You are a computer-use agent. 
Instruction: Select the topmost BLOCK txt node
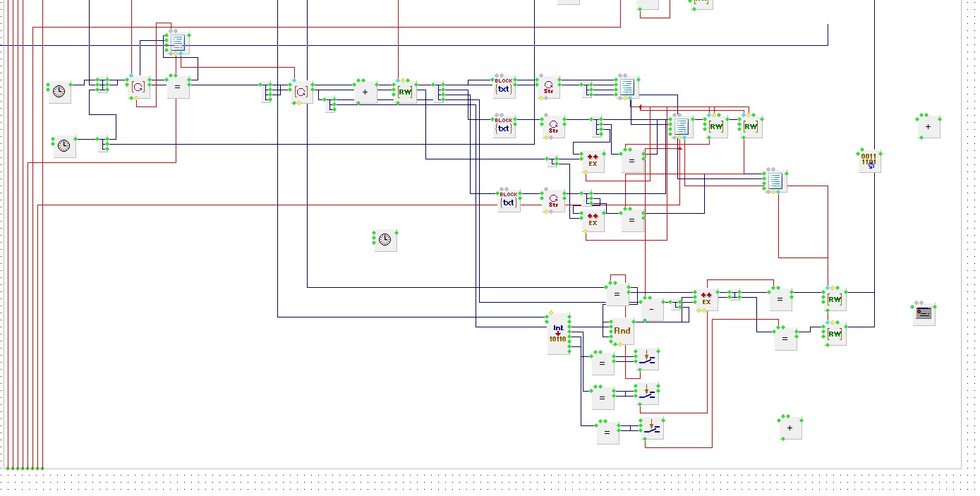click(x=504, y=86)
